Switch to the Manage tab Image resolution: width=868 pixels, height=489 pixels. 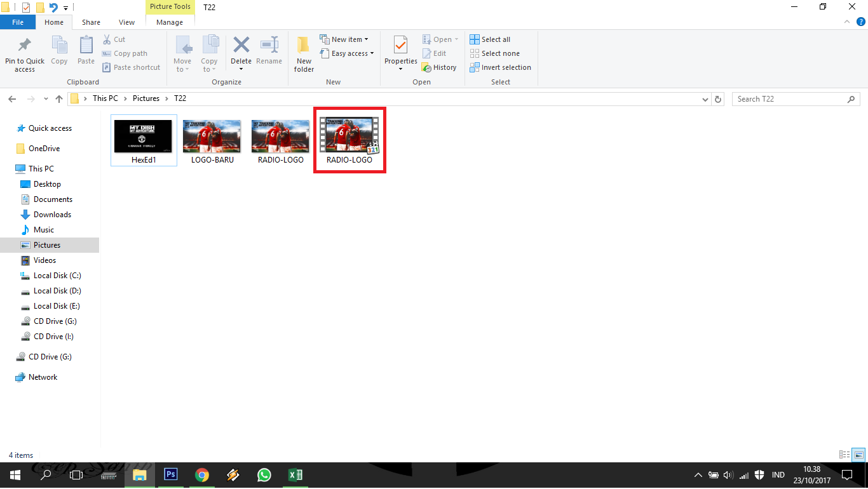[x=170, y=22]
